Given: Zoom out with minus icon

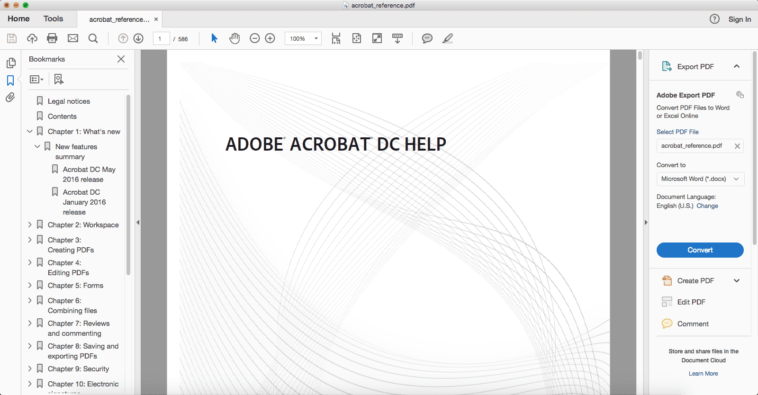Looking at the screenshot, I should tap(255, 38).
